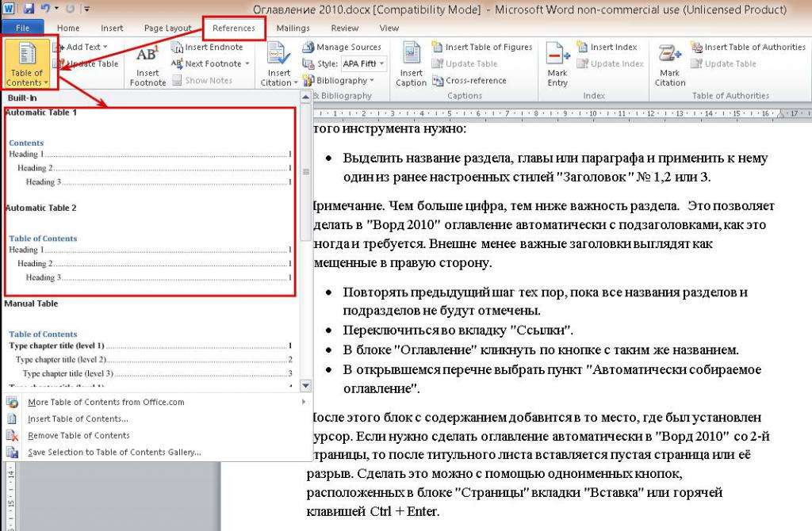Expand the Next Footnote dropdown arrow
Image resolution: width=812 pixels, height=531 pixels.
[247, 63]
